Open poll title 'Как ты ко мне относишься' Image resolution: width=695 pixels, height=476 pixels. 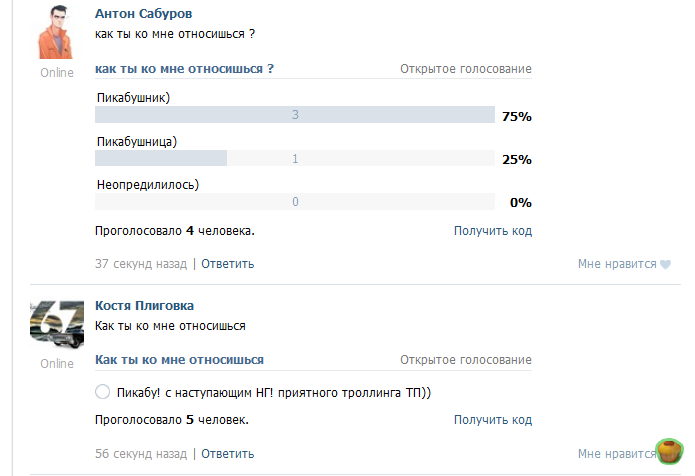pos(179,359)
